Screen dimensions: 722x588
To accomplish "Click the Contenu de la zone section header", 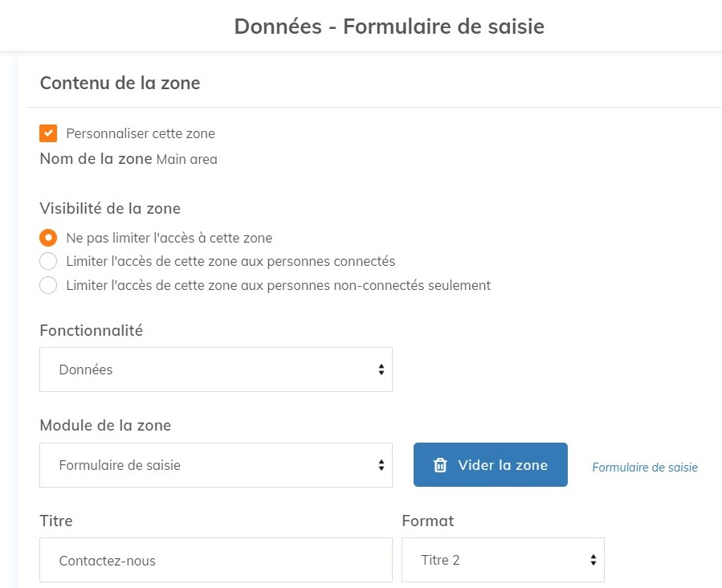I will [120, 83].
